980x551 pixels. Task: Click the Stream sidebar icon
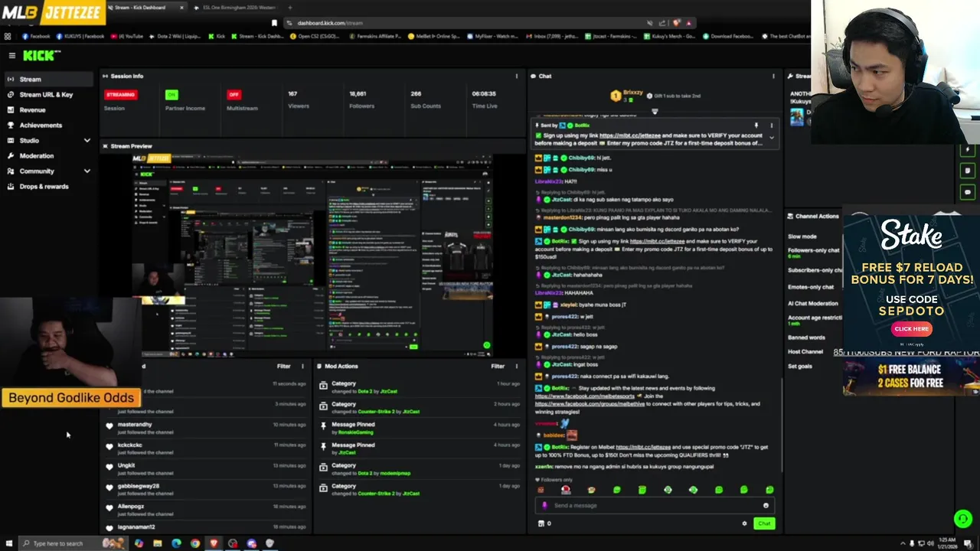11,79
